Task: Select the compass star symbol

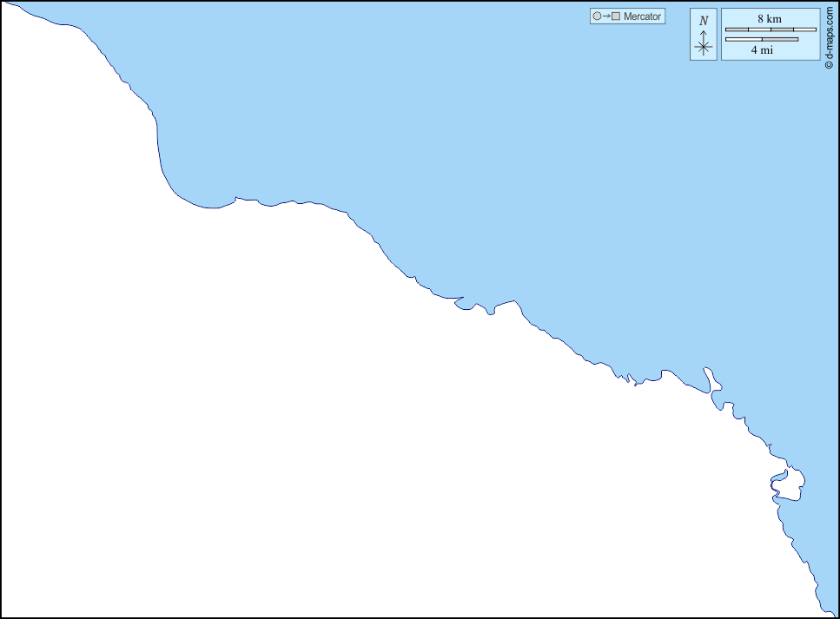Action: point(704,48)
